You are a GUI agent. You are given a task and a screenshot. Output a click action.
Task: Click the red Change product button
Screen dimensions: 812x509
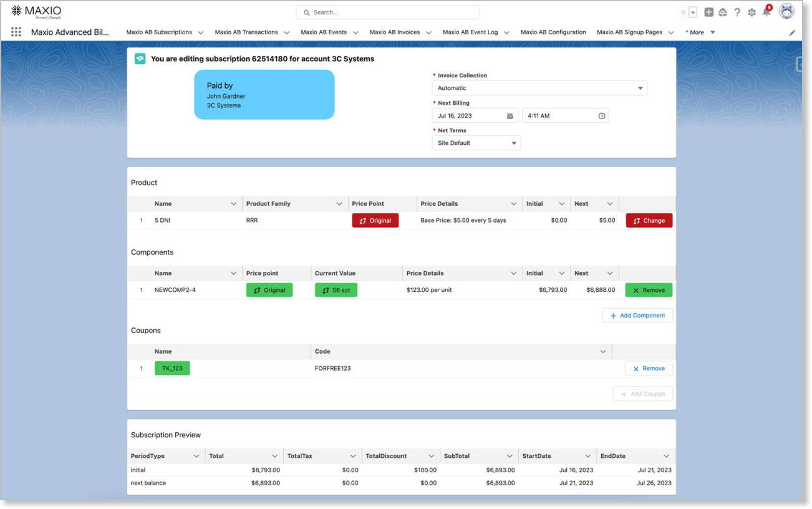click(x=649, y=220)
